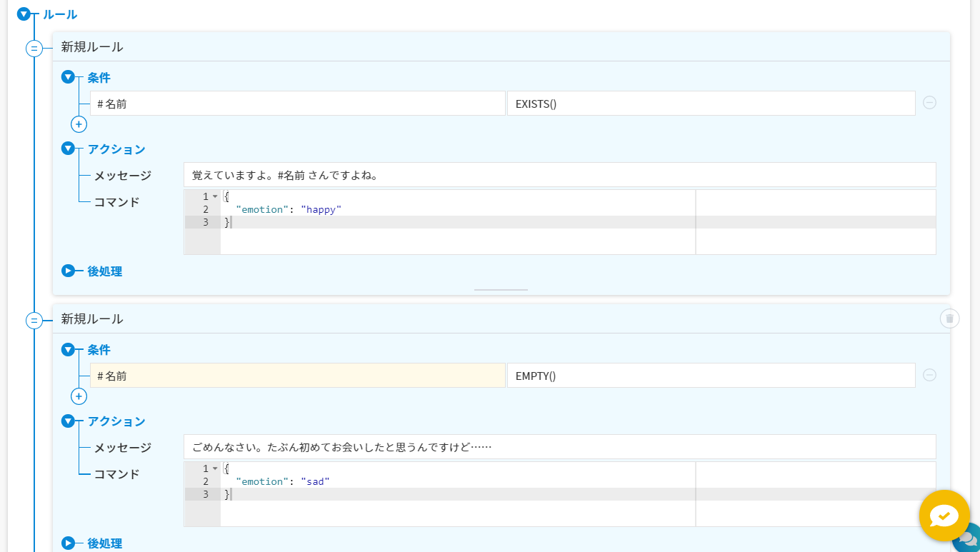Fold code at line 1 arrow in happy editor
The image size is (980, 552).
(215, 196)
